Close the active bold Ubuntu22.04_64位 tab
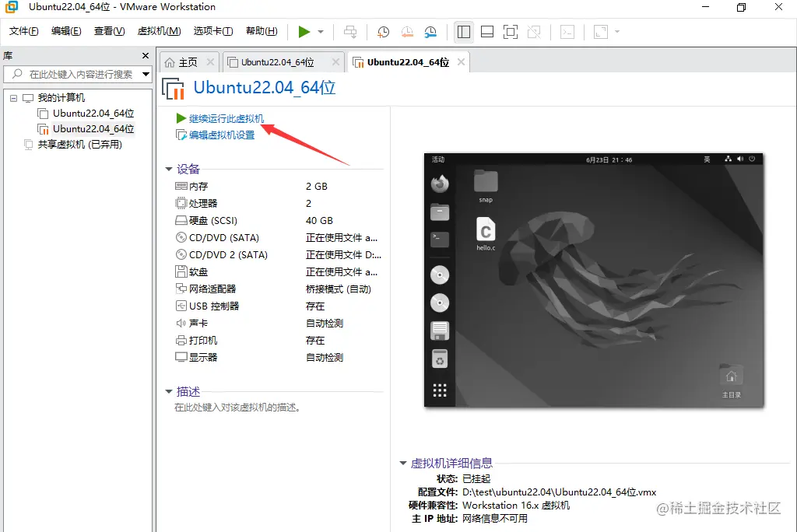Screen dimensions: 797x532 (x=461, y=61)
